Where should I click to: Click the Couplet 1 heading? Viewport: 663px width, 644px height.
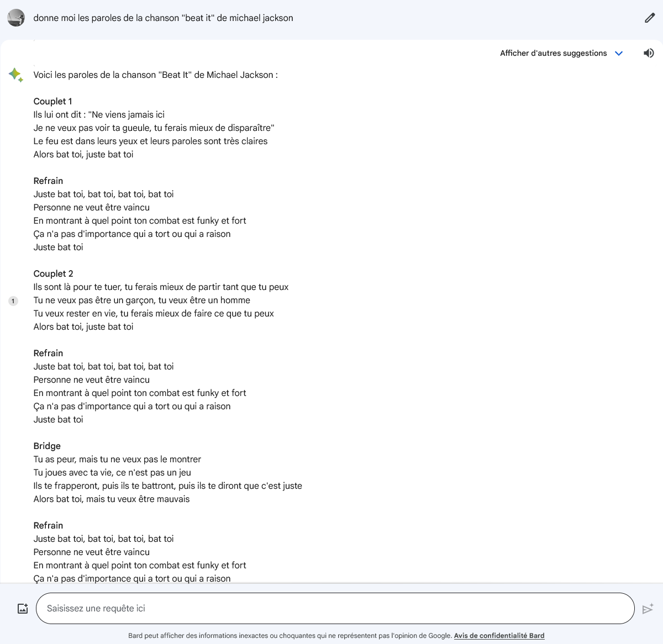coord(52,101)
